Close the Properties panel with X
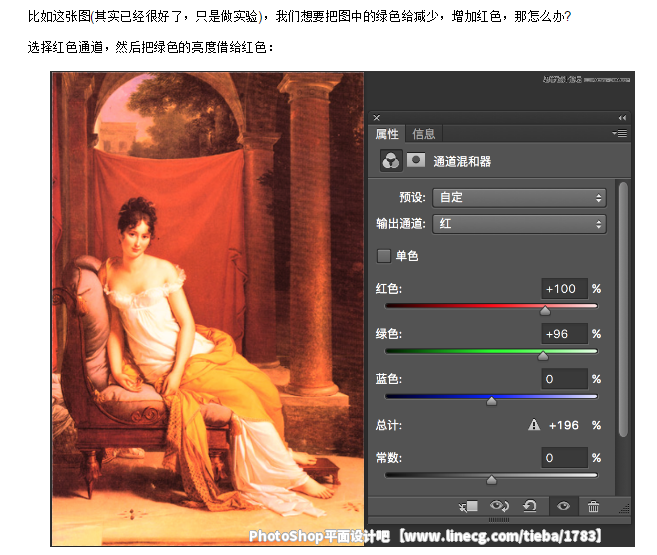Image resolution: width=657 pixels, height=555 pixels. [x=376, y=118]
